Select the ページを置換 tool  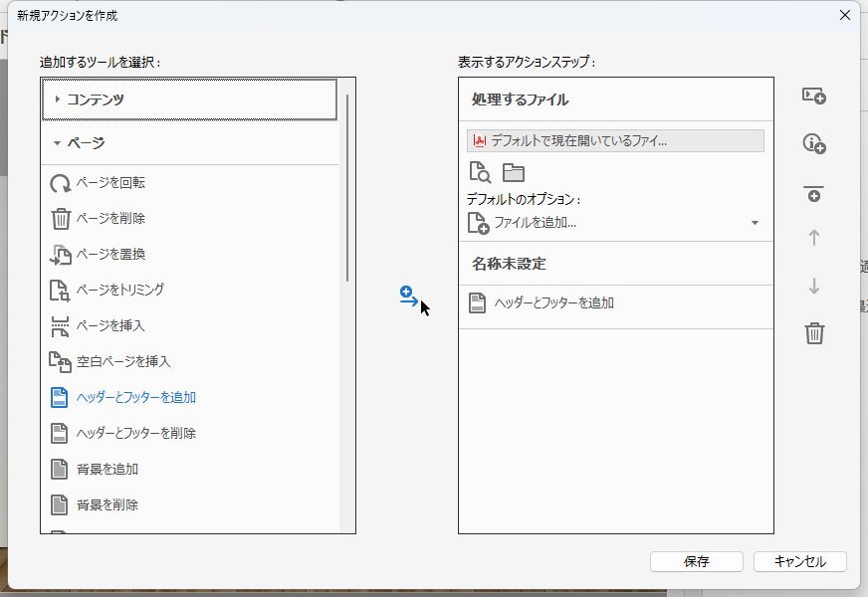pyautogui.click(x=109, y=254)
